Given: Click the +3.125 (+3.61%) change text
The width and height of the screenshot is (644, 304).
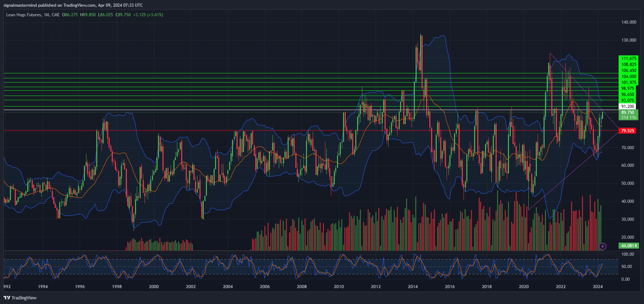Looking at the screenshot, I should pyautogui.click(x=148, y=15).
